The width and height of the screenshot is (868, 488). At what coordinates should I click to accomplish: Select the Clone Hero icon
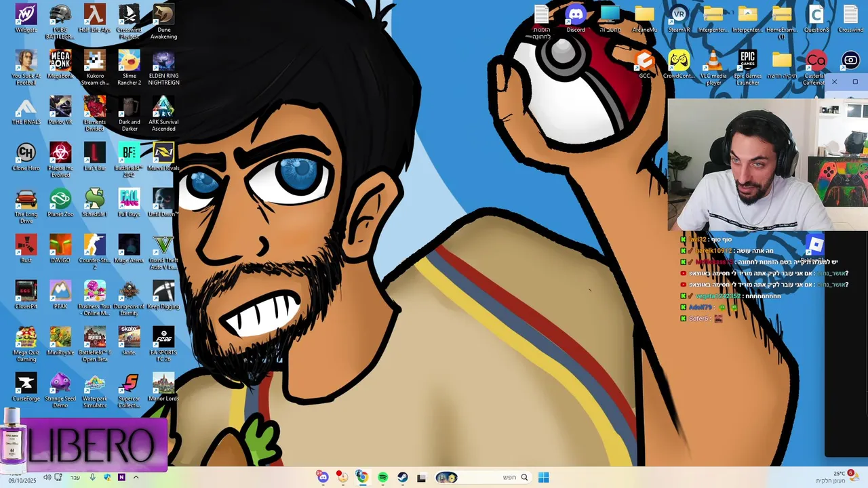26,157
